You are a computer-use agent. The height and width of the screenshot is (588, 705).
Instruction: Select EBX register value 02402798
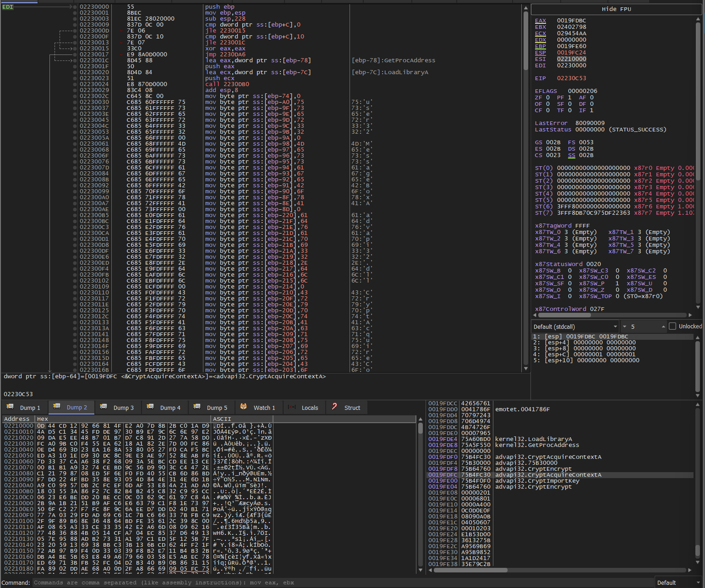point(571,27)
